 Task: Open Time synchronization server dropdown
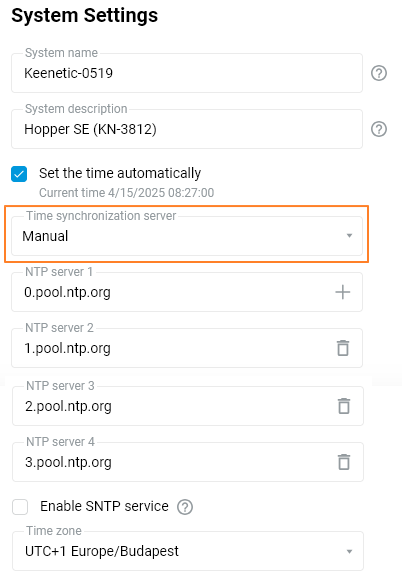point(187,236)
